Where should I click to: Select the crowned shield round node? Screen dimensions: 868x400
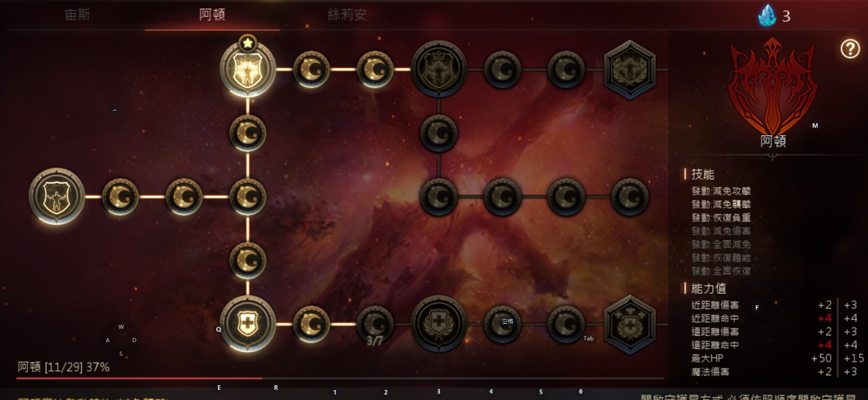439,69
